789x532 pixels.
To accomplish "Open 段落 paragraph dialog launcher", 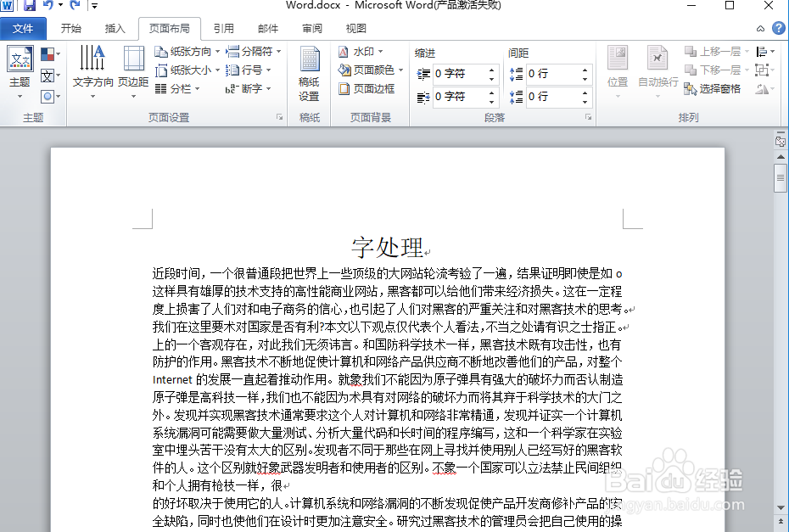I will pos(588,117).
